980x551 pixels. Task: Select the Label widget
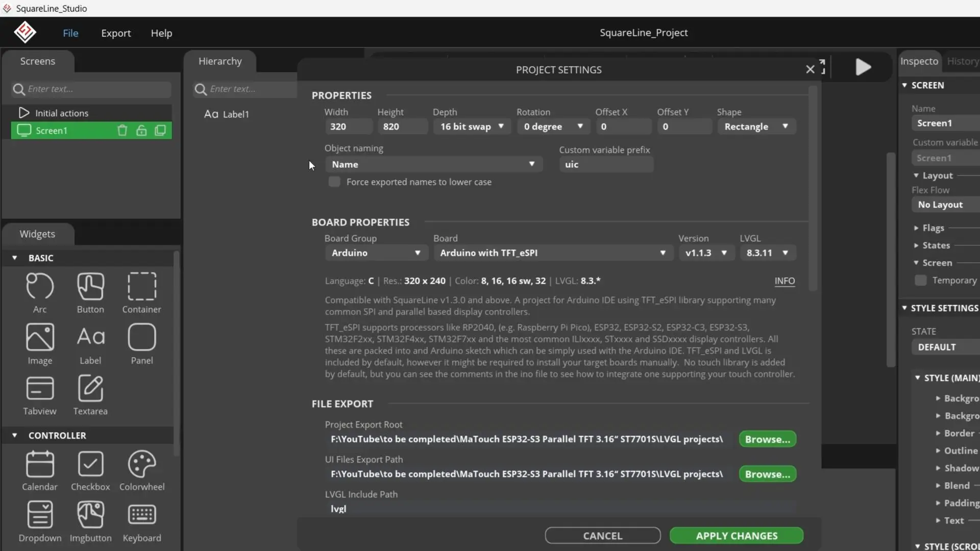click(90, 344)
